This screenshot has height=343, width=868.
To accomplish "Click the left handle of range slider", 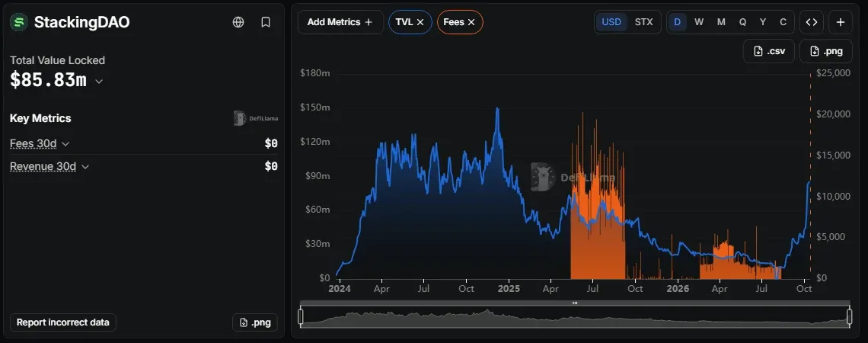I will pos(301,316).
